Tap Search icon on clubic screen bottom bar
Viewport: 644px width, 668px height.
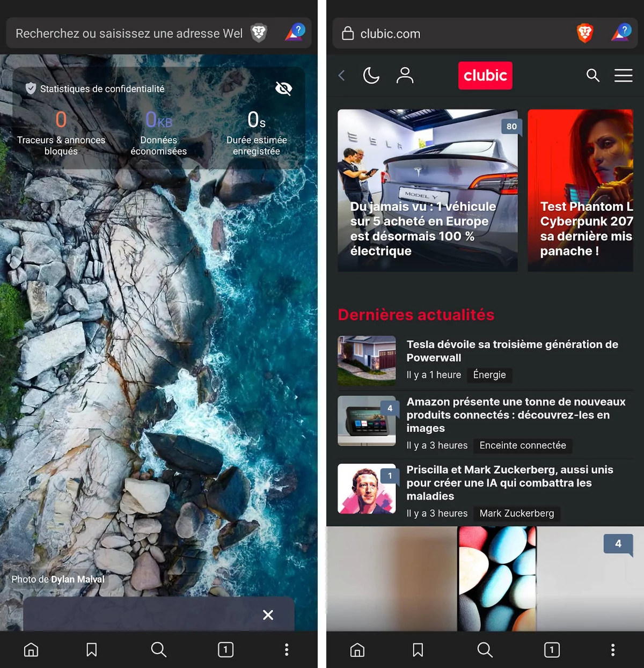(485, 650)
